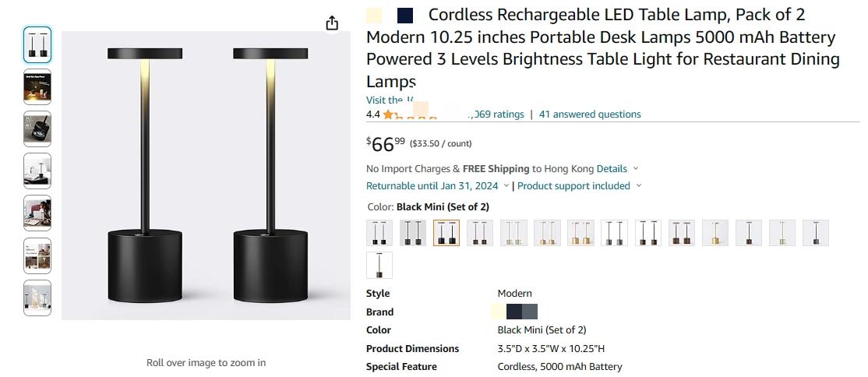
Task: Open the ratings count link
Action: tap(496, 115)
